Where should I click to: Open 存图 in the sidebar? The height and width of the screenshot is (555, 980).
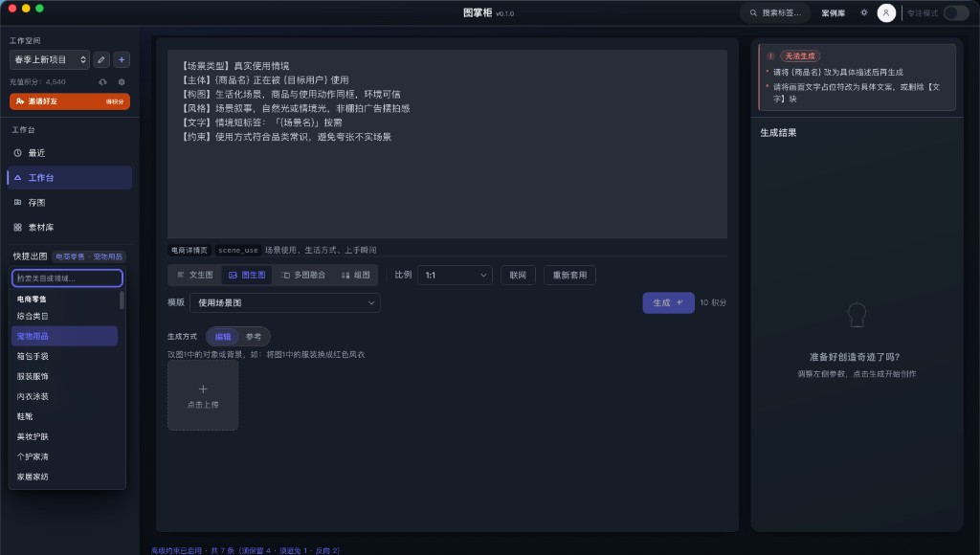69,203
